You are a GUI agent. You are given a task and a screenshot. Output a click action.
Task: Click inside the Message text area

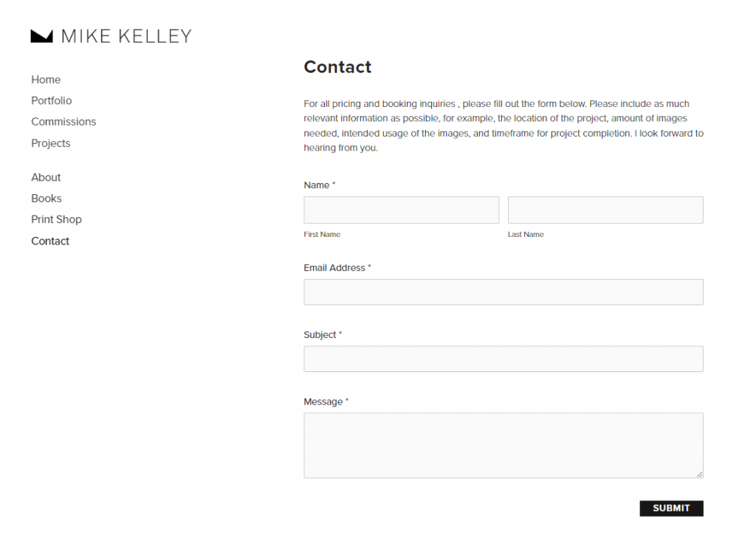pos(503,445)
